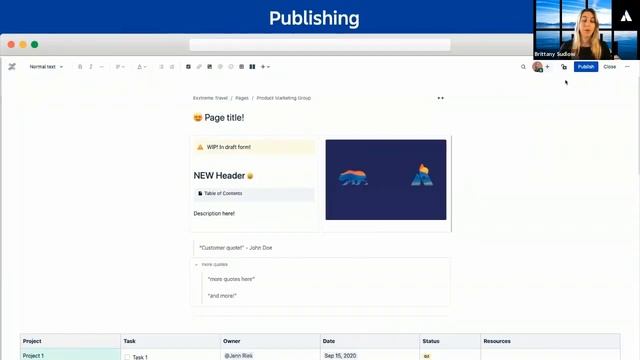Open more text formatting options
The width and height of the screenshot is (640, 360).
101,67
